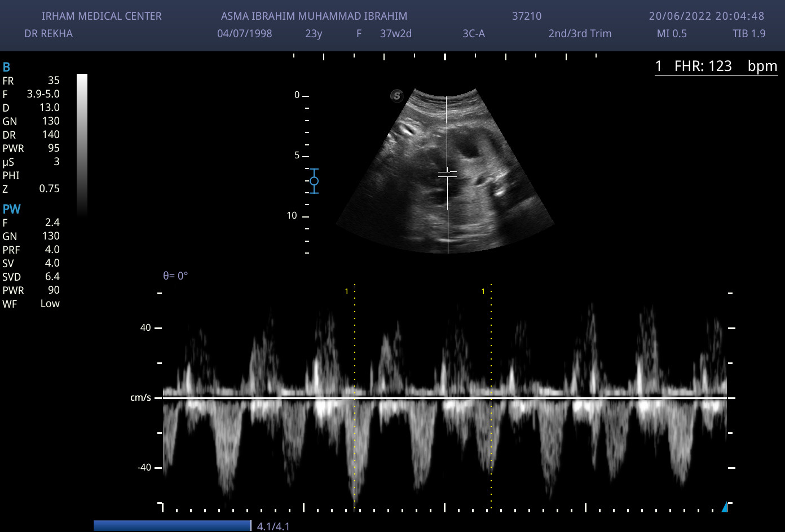Select the PW mode parameters heading
This screenshot has width=785, height=532.
[12, 209]
